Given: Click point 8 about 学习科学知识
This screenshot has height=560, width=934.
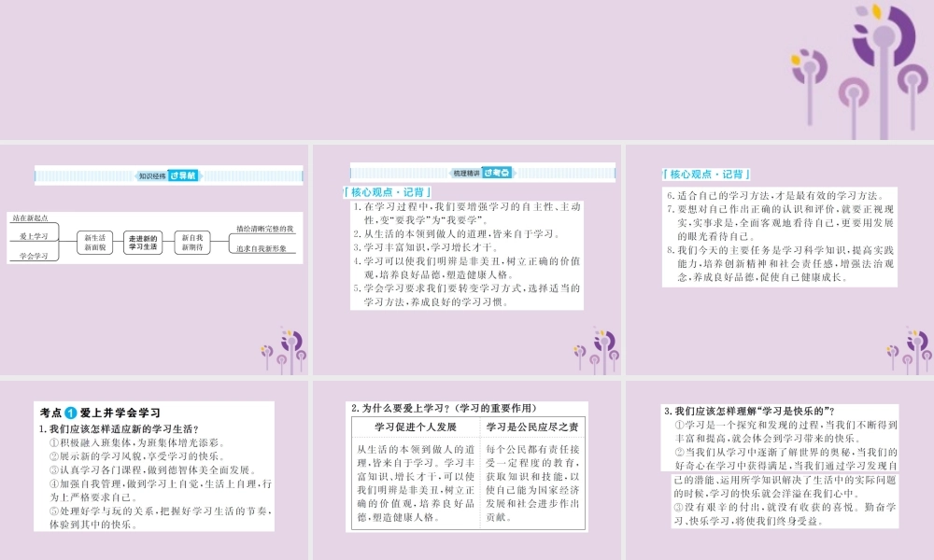Looking at the screenshot, I should 780,263.
